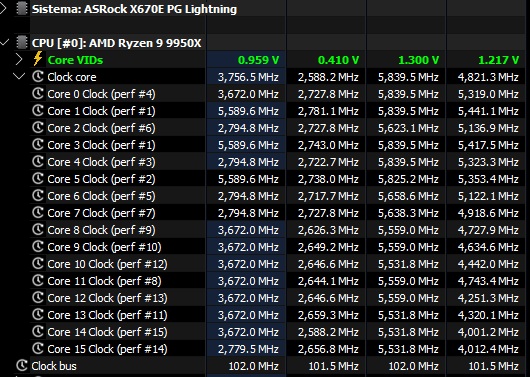Click the clock icon for Core 15 Clock
530x377 pixels.
[x=38, y=349]
